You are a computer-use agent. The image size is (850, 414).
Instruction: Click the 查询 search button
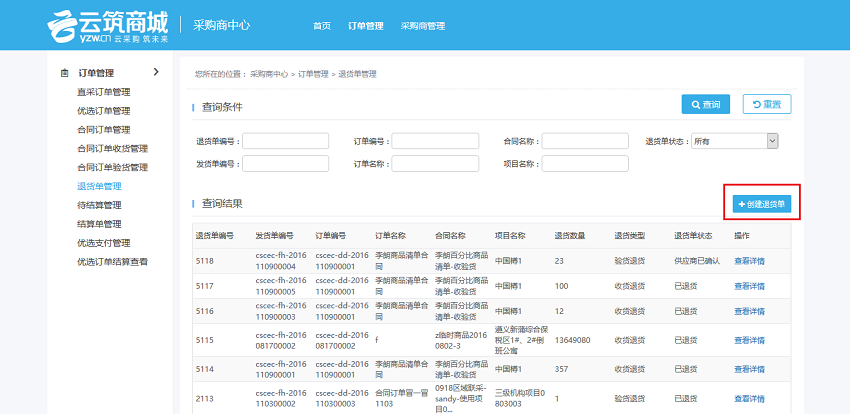[705, 104]
